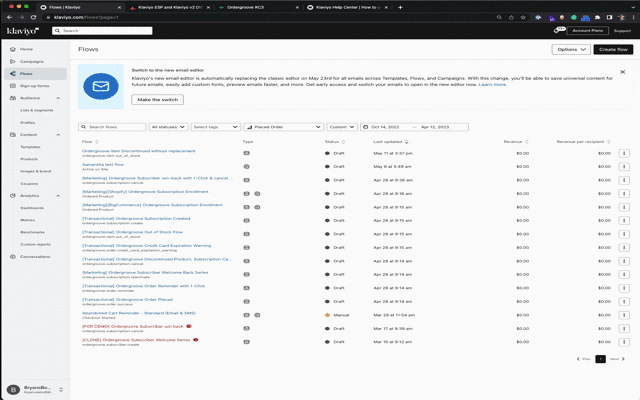Open Home from the sidebar
The width and height of the screenshot is (640, 400).
coord(26,49)
